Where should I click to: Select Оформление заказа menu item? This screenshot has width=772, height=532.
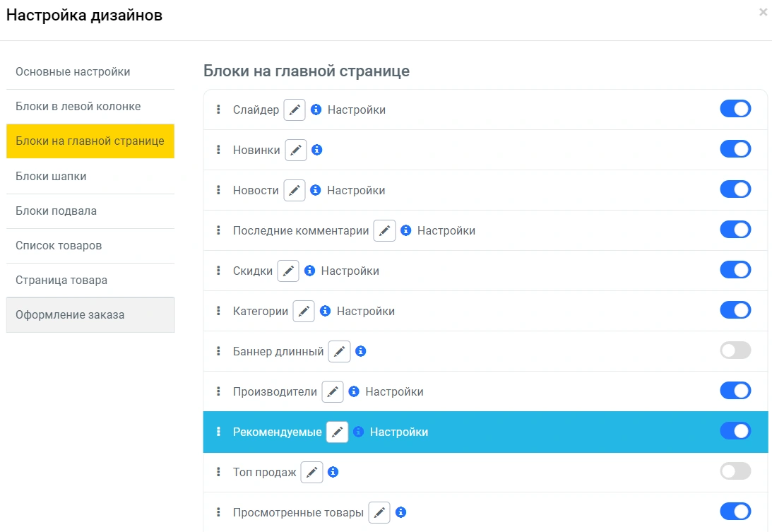point(70,315)
